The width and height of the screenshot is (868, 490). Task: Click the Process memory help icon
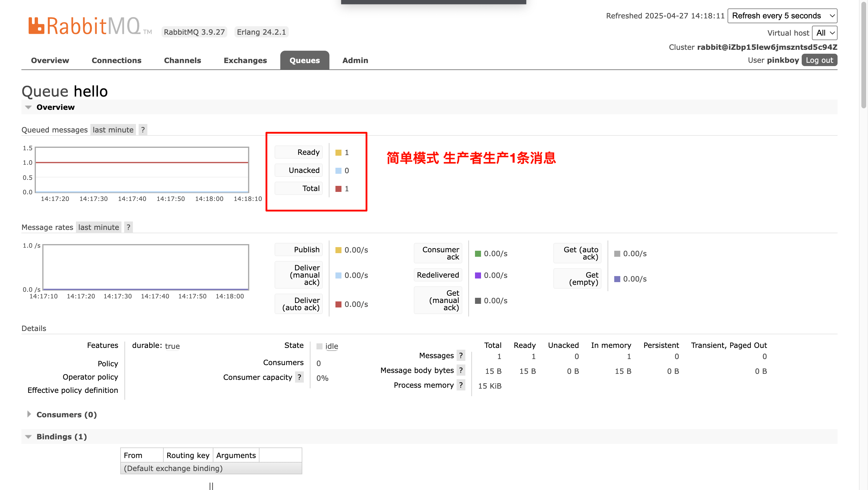[461, 385]
